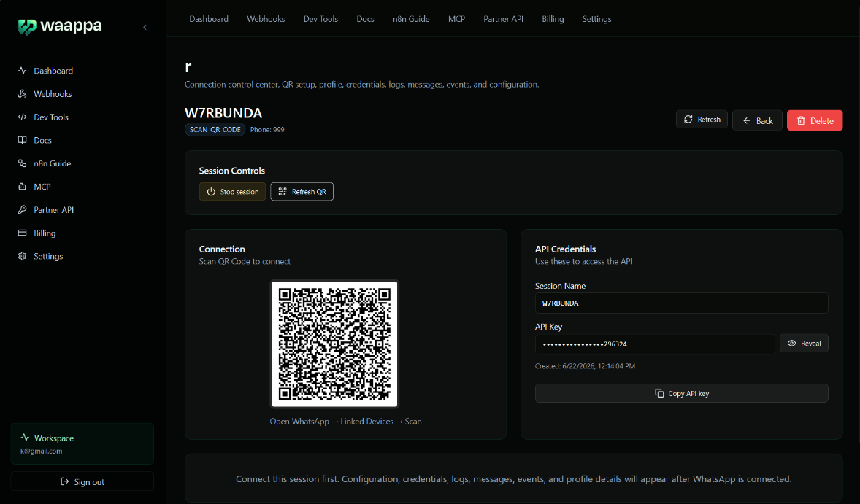Click the Dev Tools code icon

[x=23, y=117]
